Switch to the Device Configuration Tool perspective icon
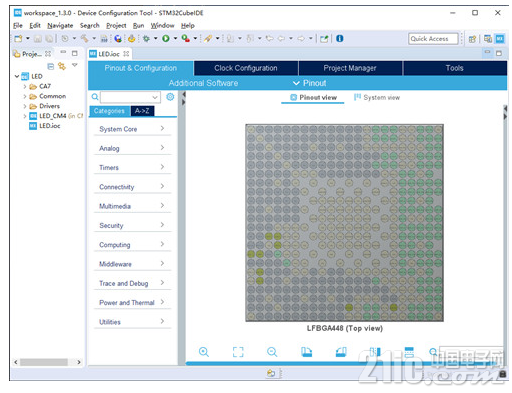512x393 pixels. pyautogui.click(x=500, y=39)
